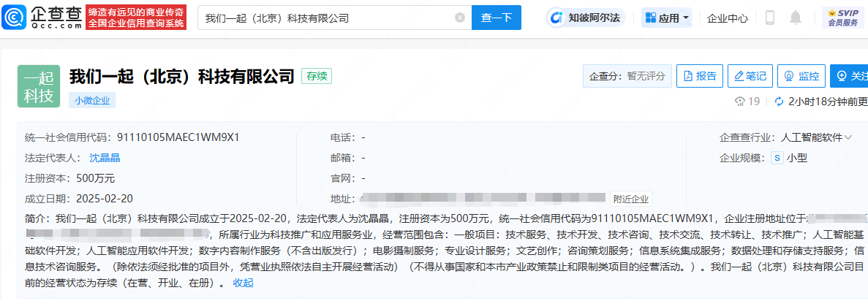Click the 笔记 button
The height and width of the screenshot is (301, 868).
(x=750, y=76)
